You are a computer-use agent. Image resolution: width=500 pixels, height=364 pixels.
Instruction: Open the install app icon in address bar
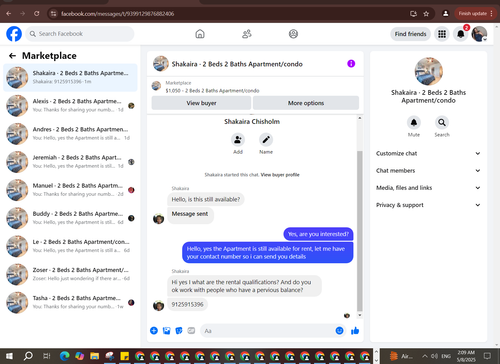[x=413, y=14]
